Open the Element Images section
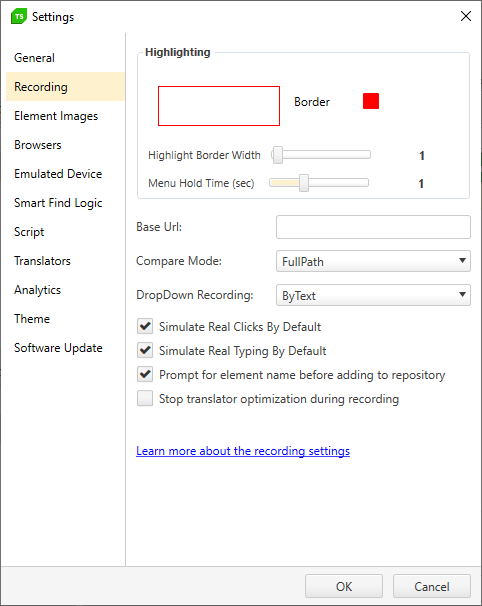This screenshot has width=482, height=606. [65, 116]
